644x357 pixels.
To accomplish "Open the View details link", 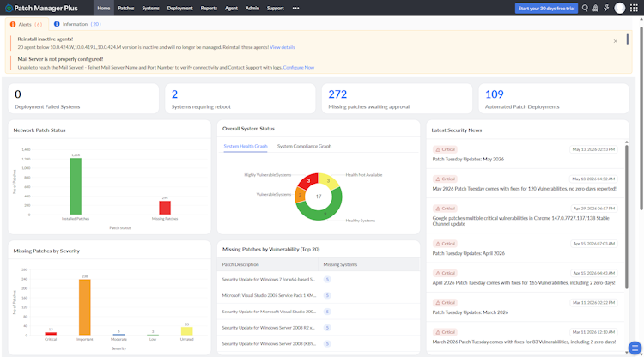I will pyautogui.click(x=283, y=47).
